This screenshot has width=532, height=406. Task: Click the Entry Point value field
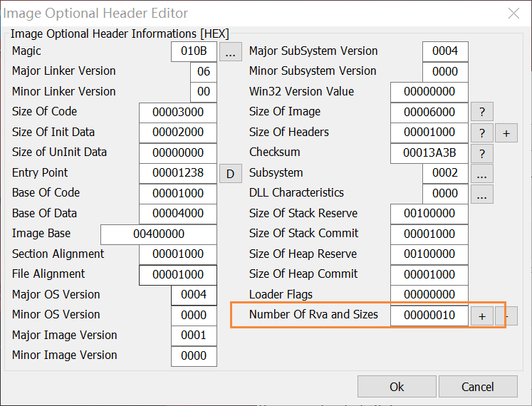pos(178,173)
